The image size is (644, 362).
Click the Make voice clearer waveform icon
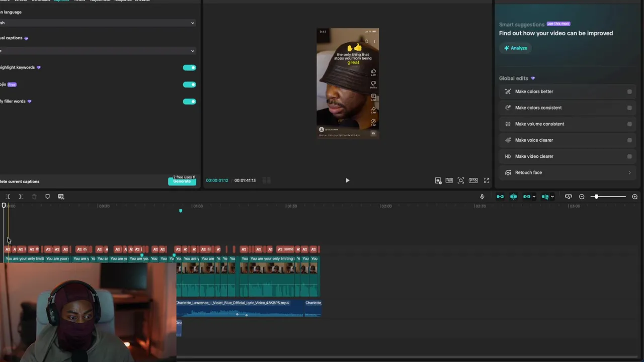pos(508,140)
